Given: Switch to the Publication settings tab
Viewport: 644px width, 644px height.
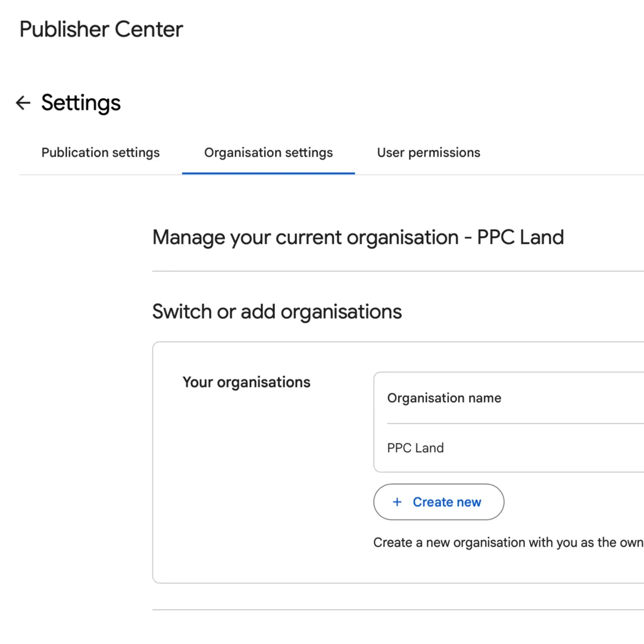Looking at the screenshot, I should [100, 152].
